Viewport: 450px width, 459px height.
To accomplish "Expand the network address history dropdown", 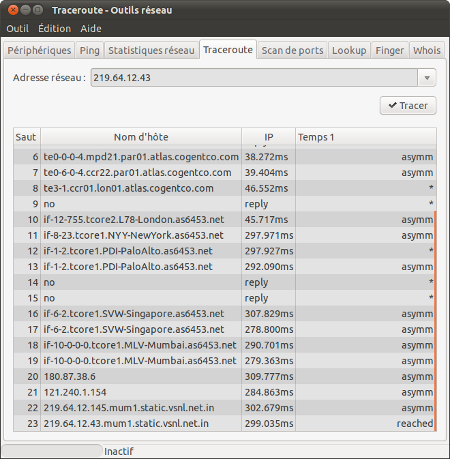I will [x=427, y=78].
